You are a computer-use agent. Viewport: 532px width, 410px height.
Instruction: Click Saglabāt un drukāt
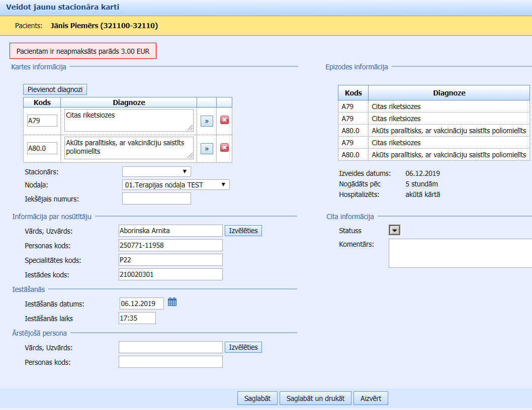(315, 398)
